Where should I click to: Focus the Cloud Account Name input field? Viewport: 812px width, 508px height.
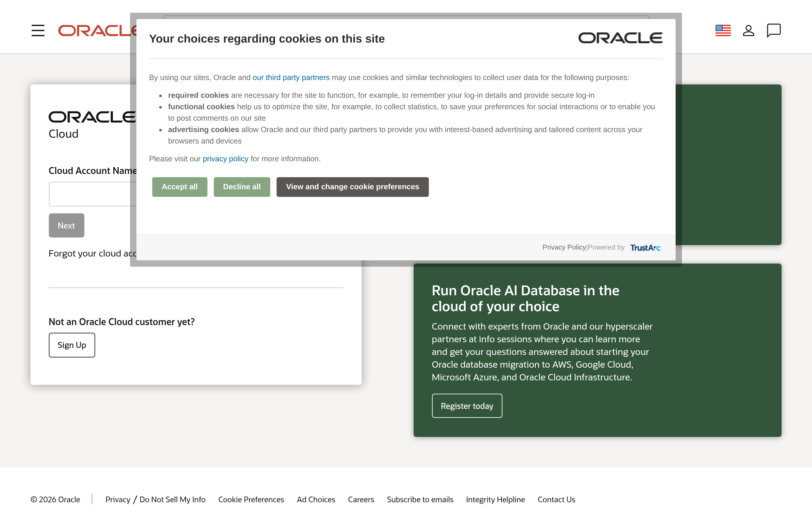coord(93,194)
